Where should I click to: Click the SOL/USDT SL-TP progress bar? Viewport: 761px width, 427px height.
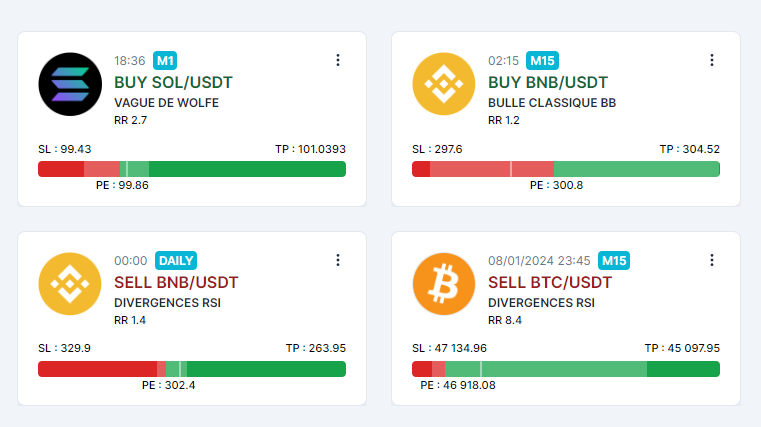pyautogui.click(x=192, y=169)
